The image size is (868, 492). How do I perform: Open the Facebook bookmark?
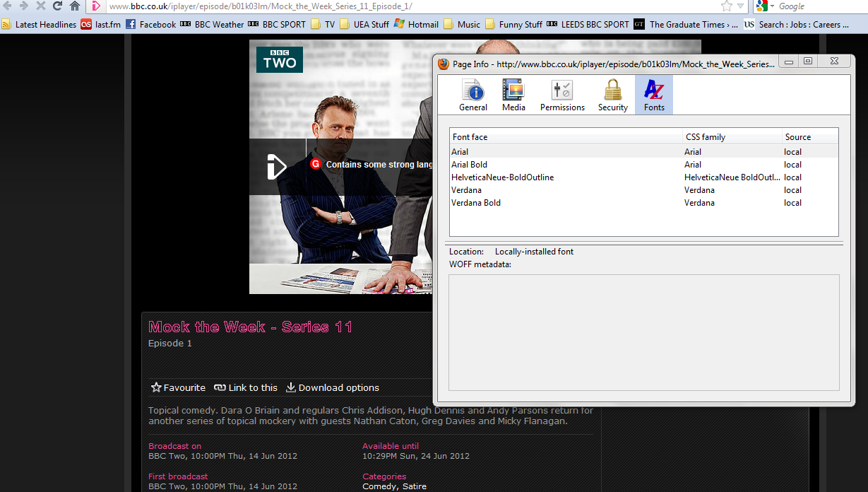click(151, 24)
